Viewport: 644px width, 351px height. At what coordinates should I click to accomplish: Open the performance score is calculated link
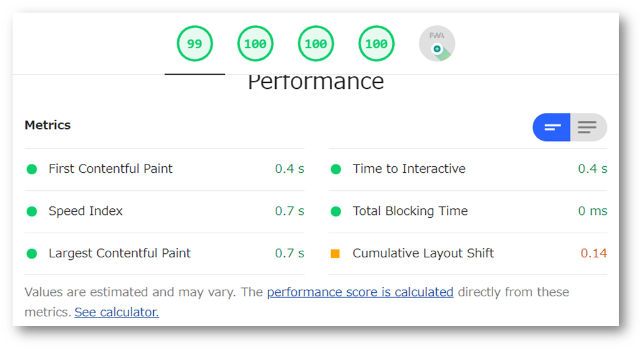click(360, 292)
